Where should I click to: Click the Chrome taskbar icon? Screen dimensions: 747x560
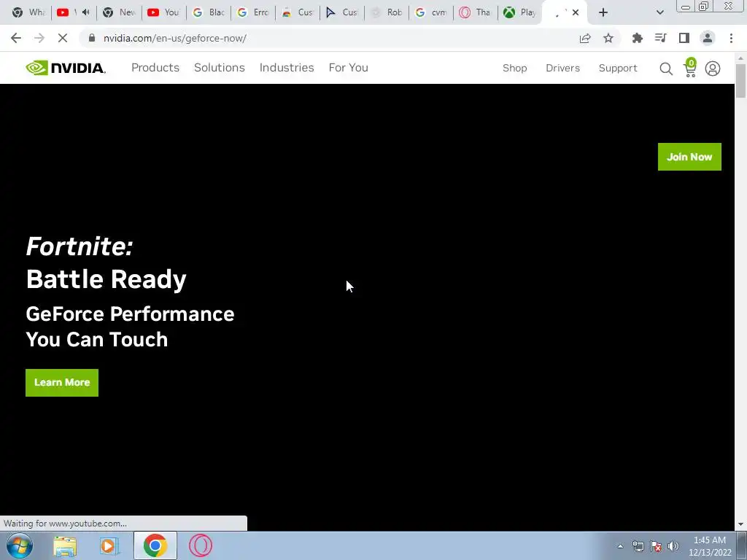pyautogui.click(x=155, y=545)
